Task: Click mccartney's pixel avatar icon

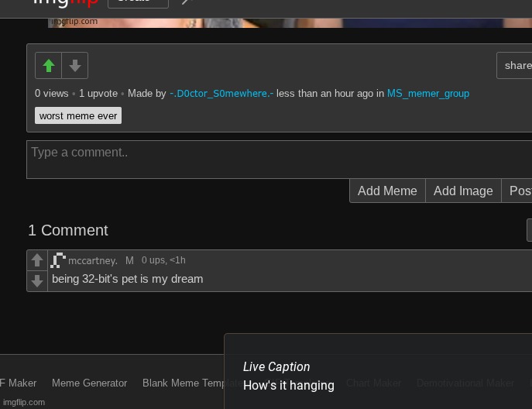Action: [58, 260]
